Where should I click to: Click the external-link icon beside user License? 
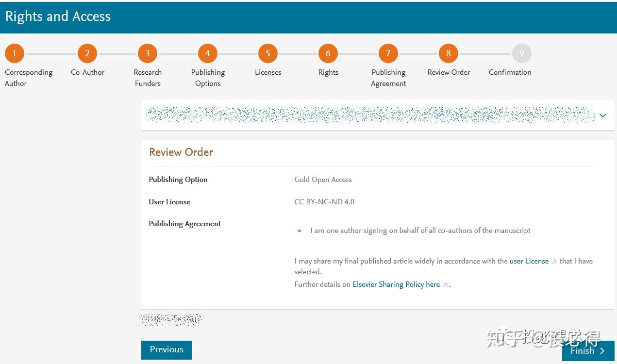tap(554, 262)
